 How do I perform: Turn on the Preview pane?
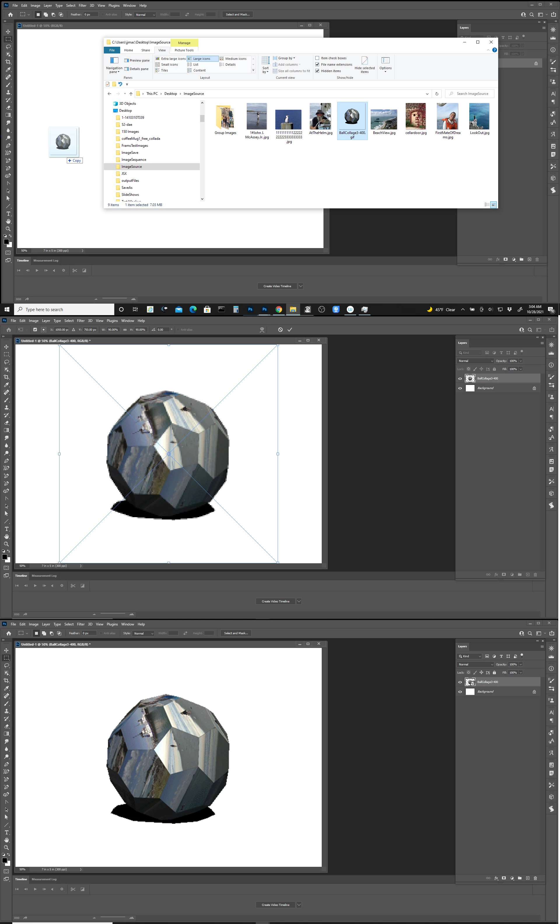pos(137,60)
